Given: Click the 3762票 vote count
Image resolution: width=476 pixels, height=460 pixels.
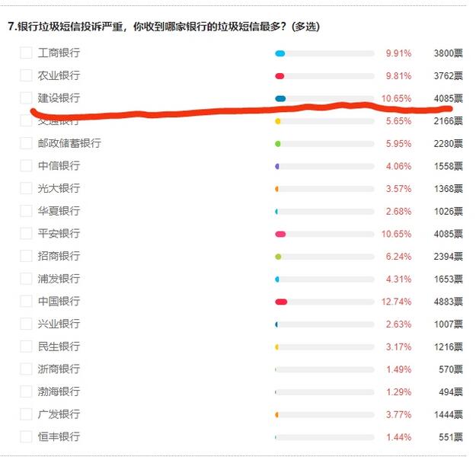Looking at the screenshot, I should [x=449, y=76].
